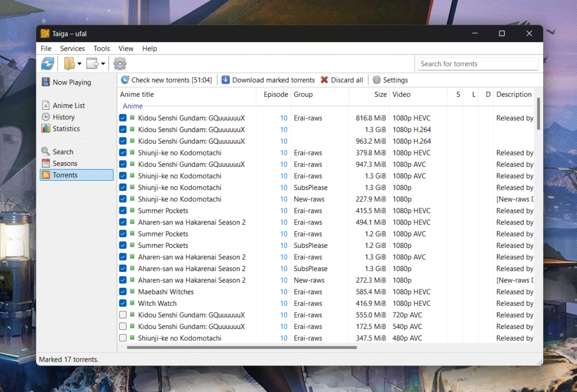Open Anime List in the sidebar
The width and height of the screenshot is (577, 392).
(x=77, y=105)
